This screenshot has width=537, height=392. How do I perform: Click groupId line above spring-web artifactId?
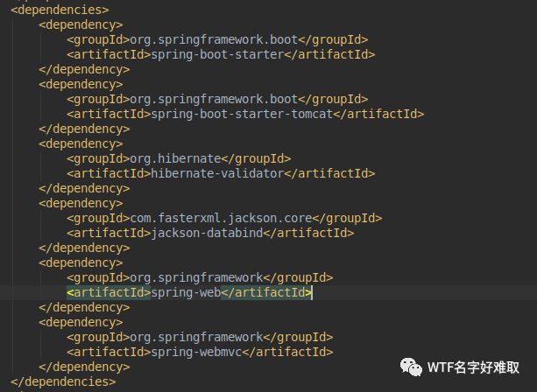(x=200, y=277)
